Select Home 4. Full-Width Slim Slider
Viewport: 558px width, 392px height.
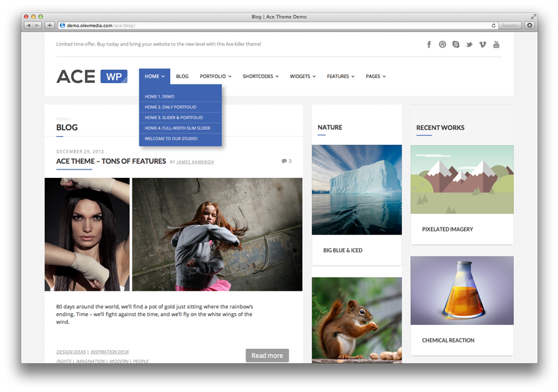[181, 128]
